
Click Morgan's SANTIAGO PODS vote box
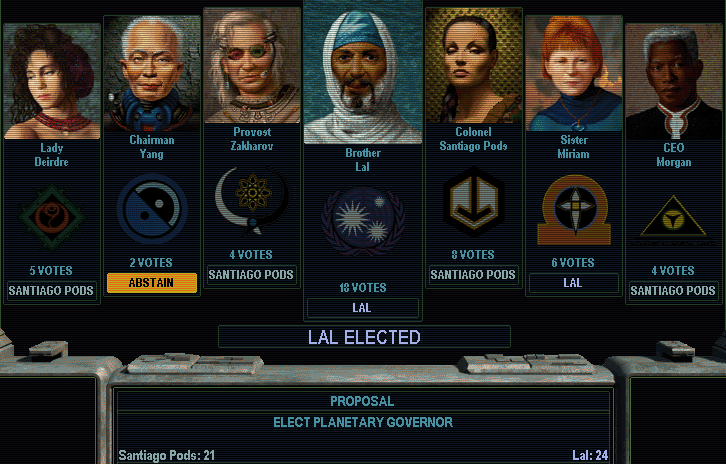click(673, 291)
